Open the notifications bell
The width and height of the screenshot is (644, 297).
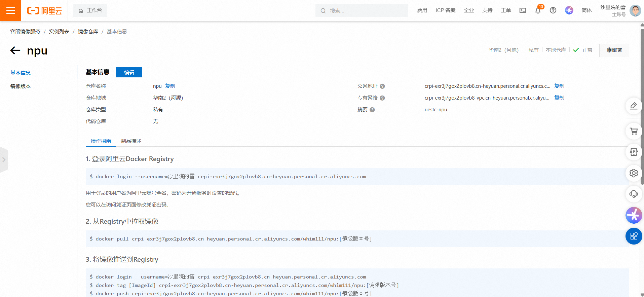pyautogui.click(x=538, y=10)
